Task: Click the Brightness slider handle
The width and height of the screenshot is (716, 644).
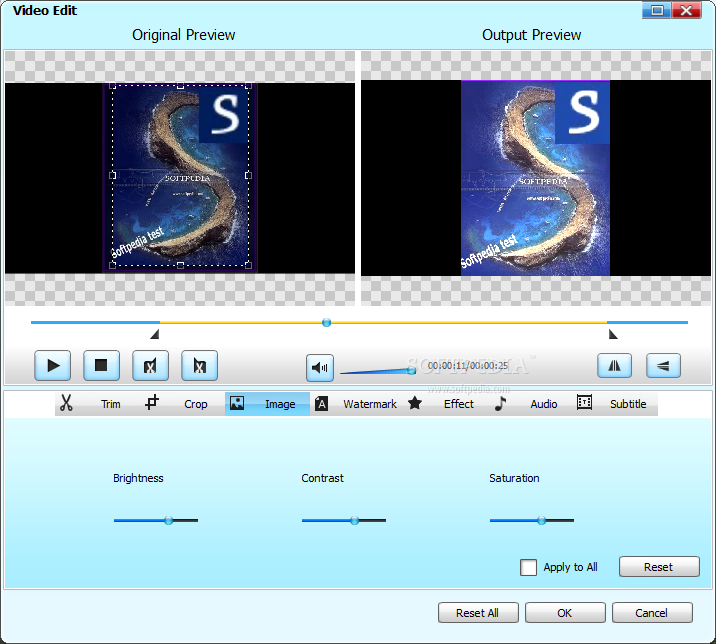Action: [168, 520]
